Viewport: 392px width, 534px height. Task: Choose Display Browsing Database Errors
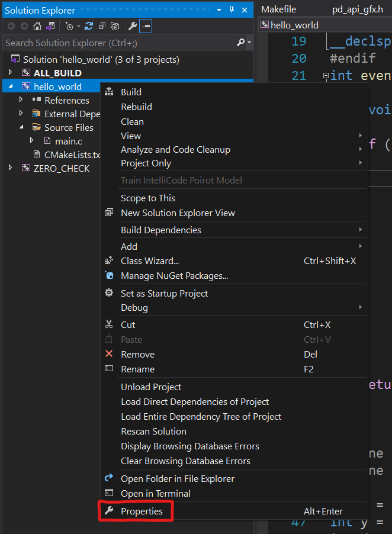pos(234,446)
